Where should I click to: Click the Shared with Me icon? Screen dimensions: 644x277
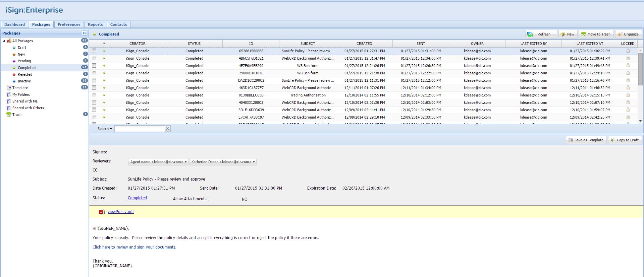9,101
